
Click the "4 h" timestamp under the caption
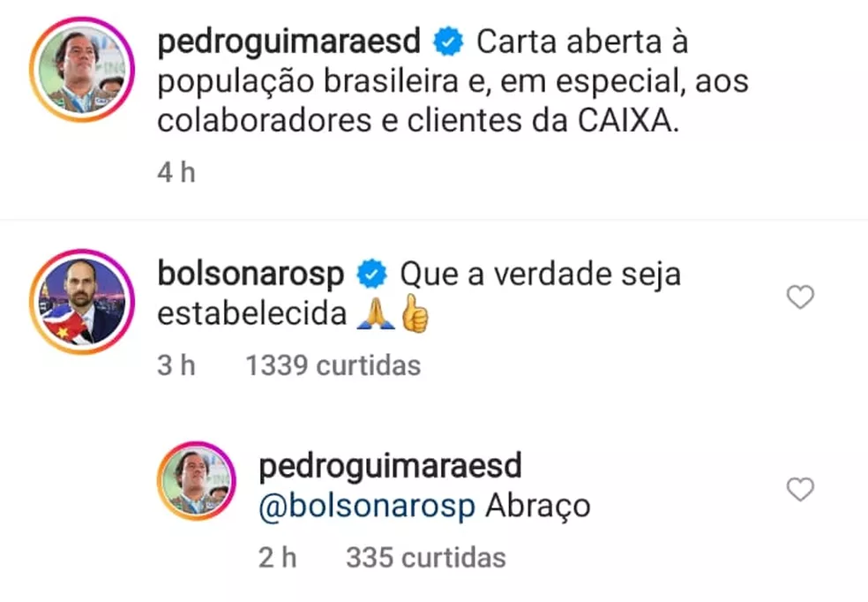pos(176,172)
